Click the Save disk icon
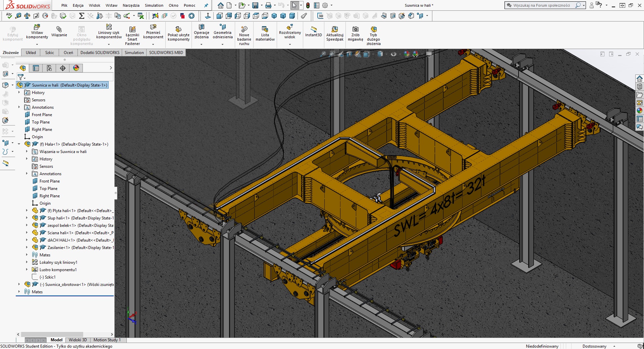Image resolution: width=644 pixels, height=349 pixels. point(255,5)
